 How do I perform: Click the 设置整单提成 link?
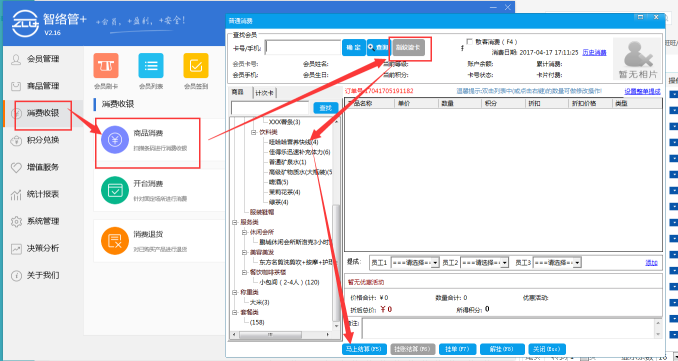click(x=643, y=91)
